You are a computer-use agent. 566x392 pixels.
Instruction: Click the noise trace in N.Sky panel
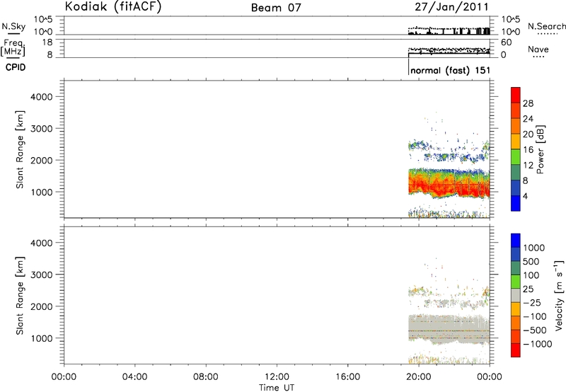[x=449, y=32]
